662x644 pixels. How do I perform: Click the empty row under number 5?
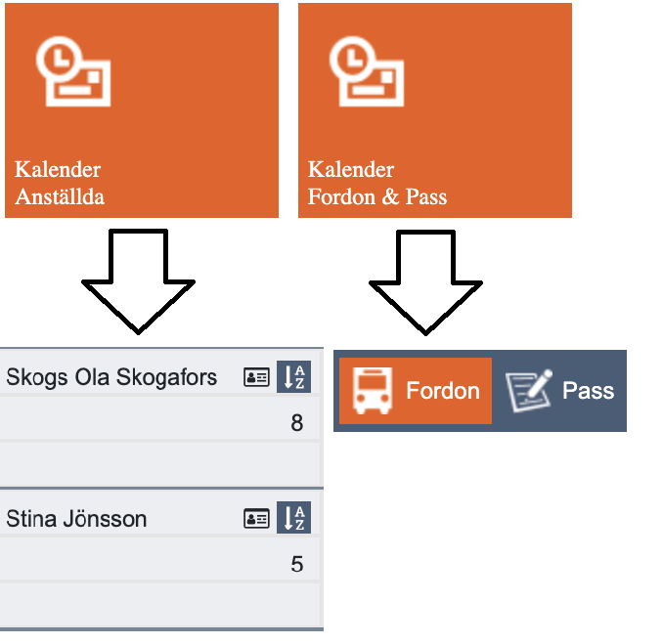(160, 605)
